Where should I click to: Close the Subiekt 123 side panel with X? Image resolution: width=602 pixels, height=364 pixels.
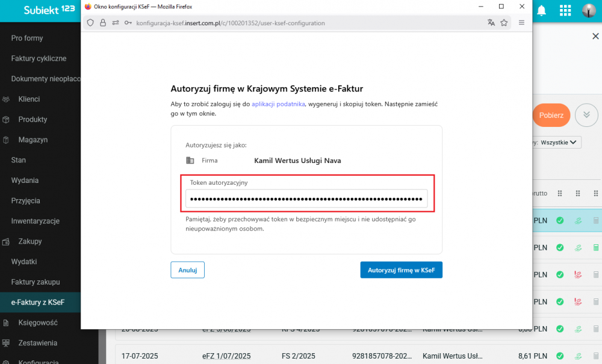595,36
